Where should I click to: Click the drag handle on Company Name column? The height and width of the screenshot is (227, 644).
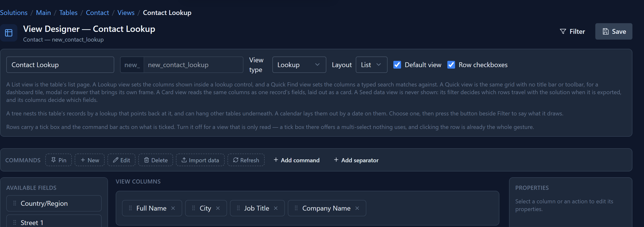tap(296, 208)
